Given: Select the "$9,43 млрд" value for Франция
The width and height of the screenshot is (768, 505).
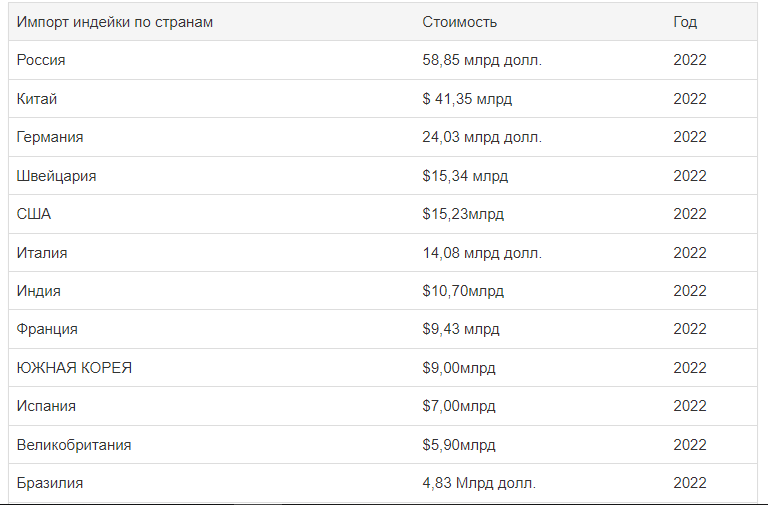Looking at the screenshot, I should tap(461, 329).
